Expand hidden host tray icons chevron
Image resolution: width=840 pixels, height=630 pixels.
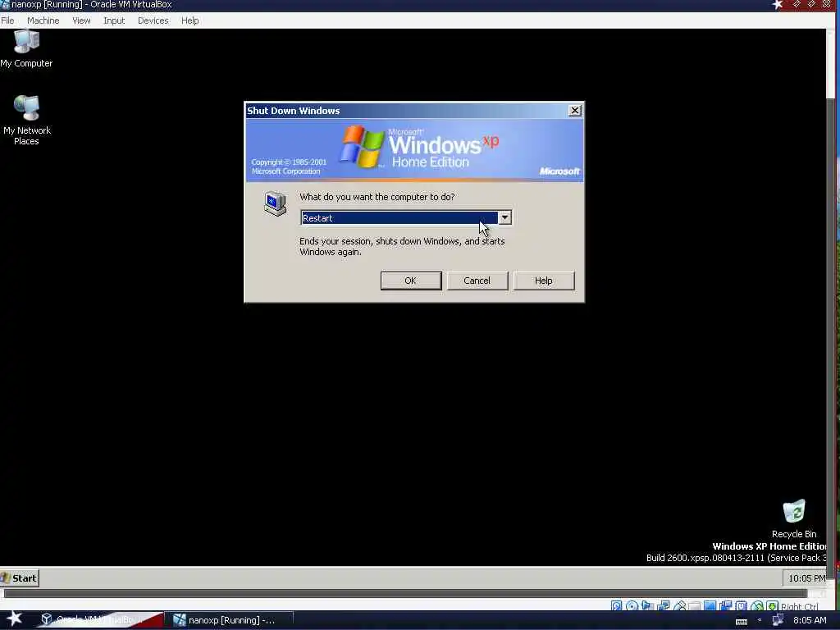tap(760, 620)
